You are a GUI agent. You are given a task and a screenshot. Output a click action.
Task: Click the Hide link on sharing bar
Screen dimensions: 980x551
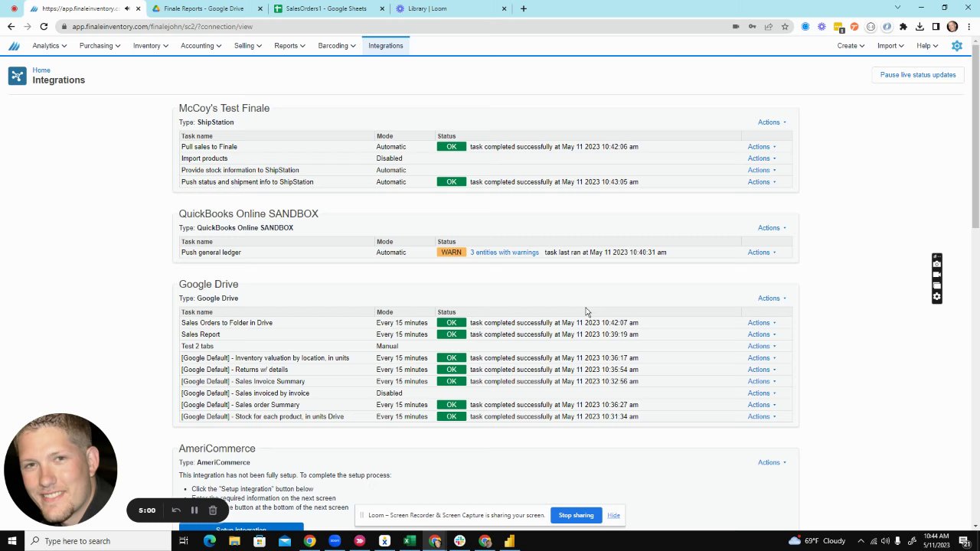click(x=613, y=516)
